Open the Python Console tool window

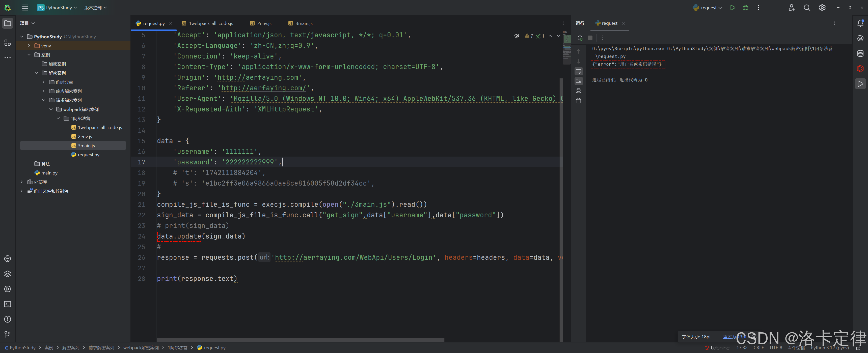pos(7,259)
